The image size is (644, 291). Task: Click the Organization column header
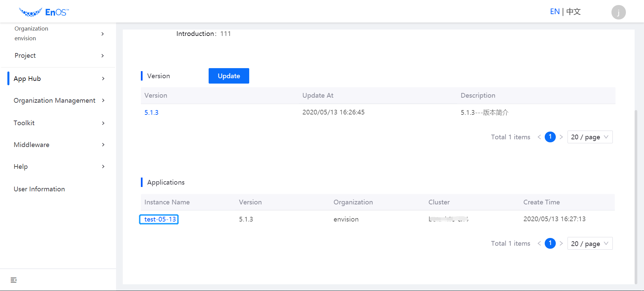point(353,202)
